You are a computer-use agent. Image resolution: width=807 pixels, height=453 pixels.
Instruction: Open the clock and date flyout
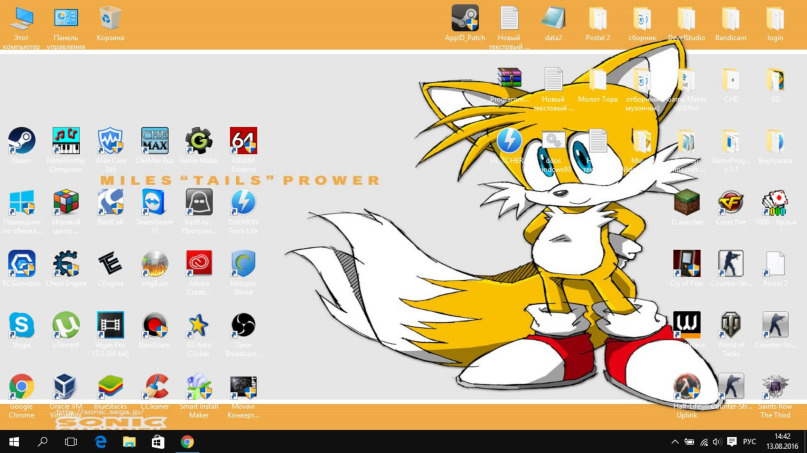(x=782, y=441)
